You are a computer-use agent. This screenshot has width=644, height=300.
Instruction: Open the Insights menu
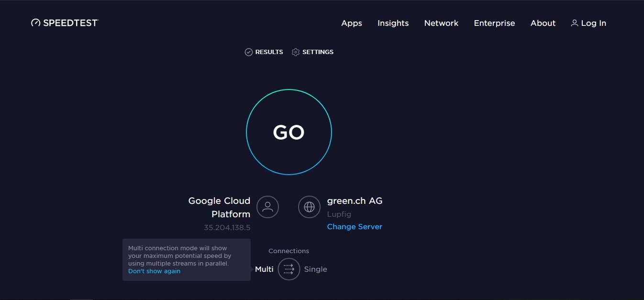pyautogui.click(x=393, y=23)
